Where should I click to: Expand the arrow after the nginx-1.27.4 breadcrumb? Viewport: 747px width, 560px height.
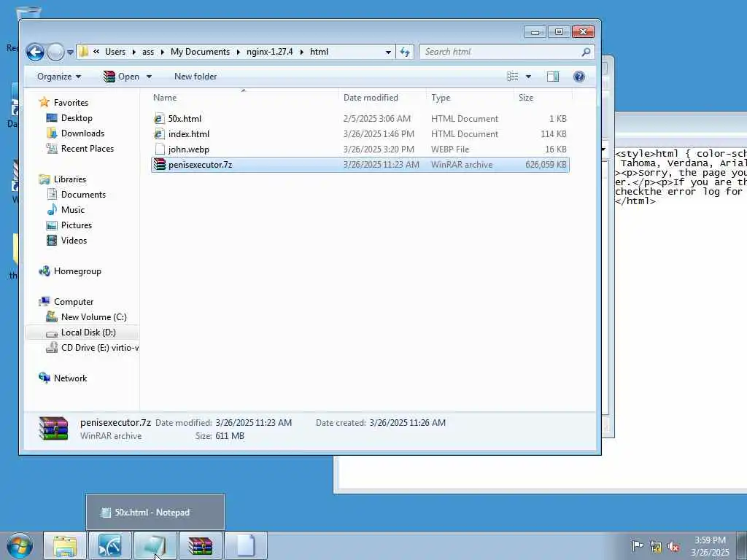click(301, 52)
